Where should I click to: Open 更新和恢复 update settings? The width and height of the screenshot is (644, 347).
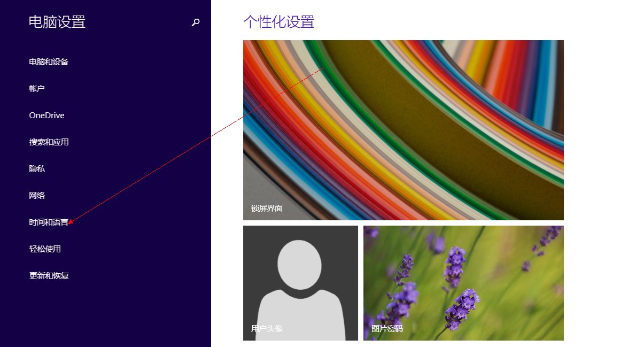point(50,275)
